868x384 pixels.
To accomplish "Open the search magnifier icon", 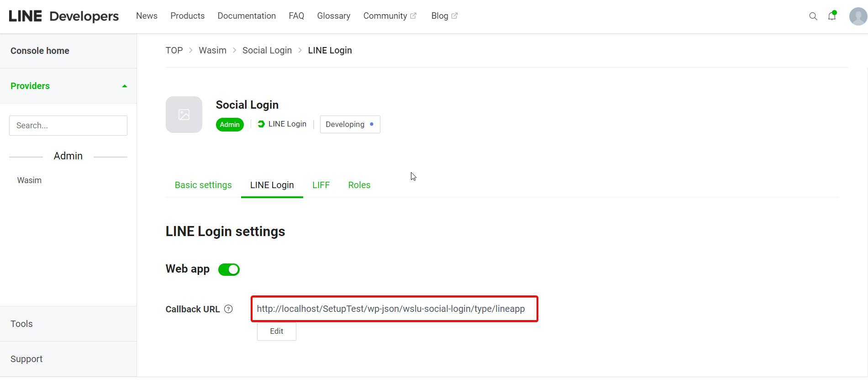I will (x=813, y=16).
